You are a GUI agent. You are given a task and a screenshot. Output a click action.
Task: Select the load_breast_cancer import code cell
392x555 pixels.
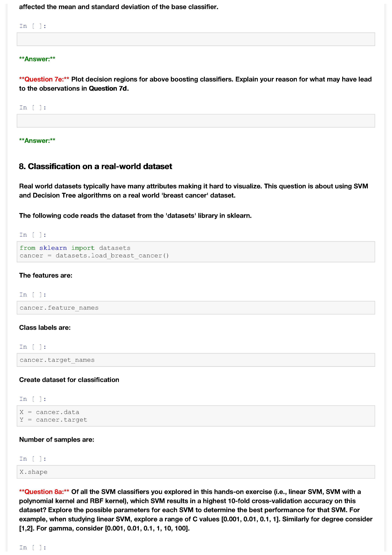[x=196, y=252]
